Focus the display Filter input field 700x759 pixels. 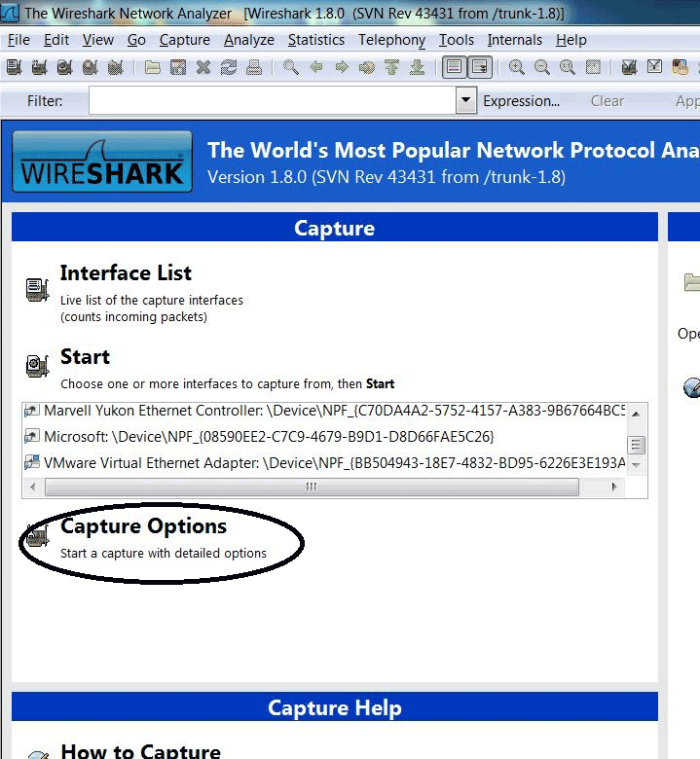(x=273, y=100)
